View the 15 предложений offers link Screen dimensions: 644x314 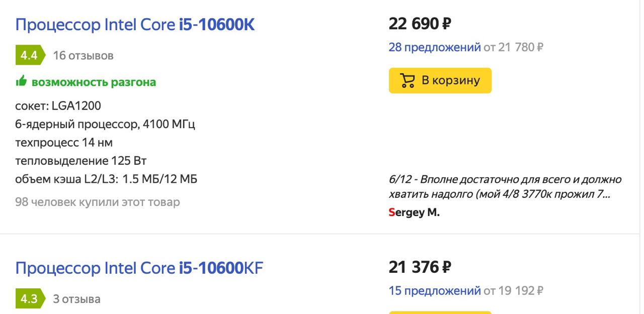coord(435,290)
